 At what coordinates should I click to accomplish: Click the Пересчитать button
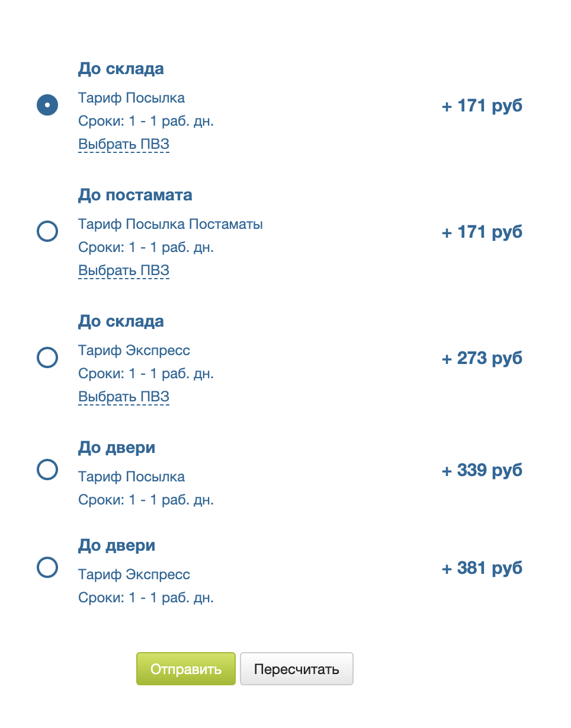(296, 669)
